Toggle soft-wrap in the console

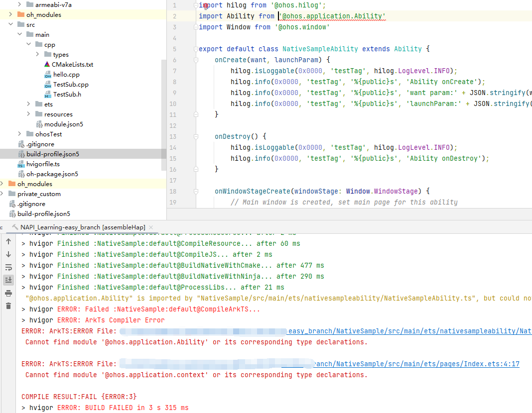(x=8, y=267)
